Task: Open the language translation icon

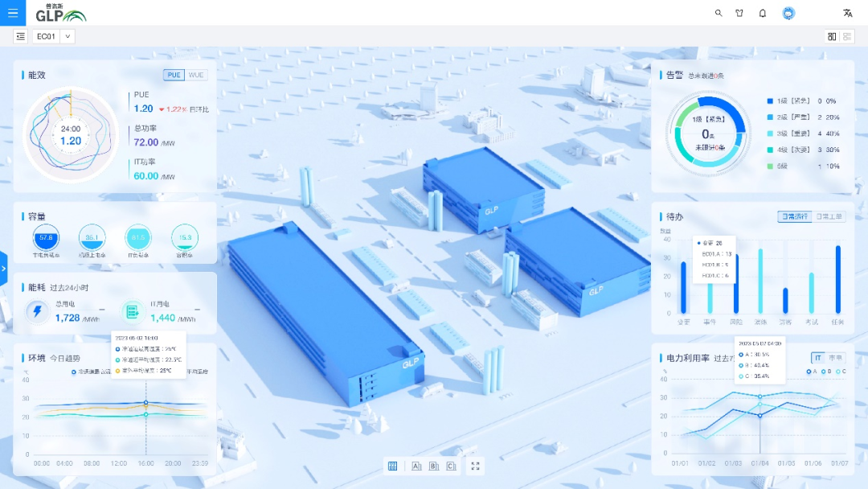Action: [847, 13]
